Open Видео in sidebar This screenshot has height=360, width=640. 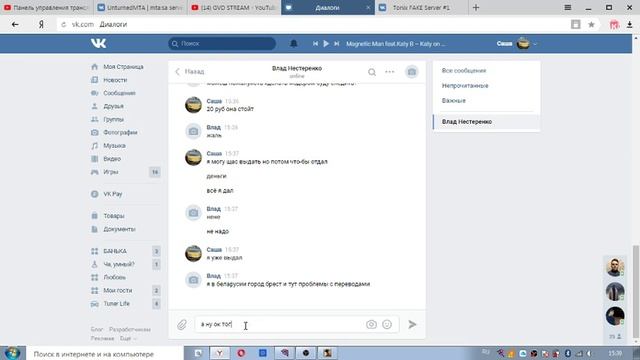112,158
